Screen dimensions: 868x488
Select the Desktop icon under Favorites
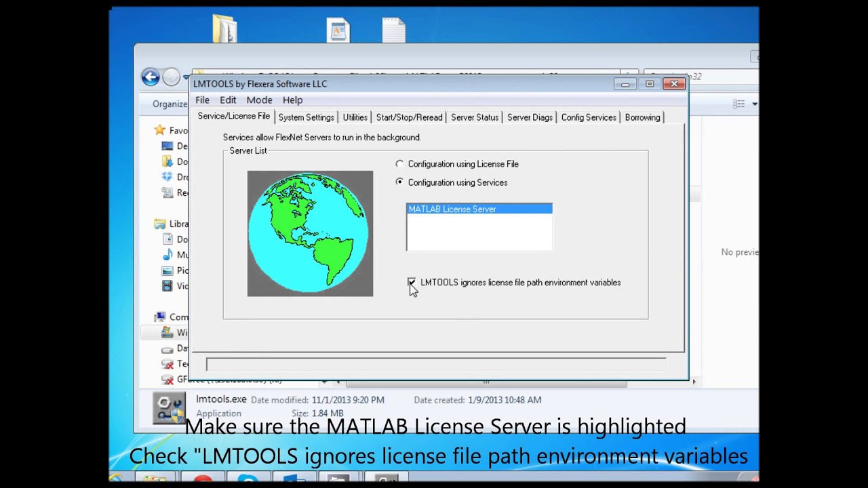coord(167,146)
